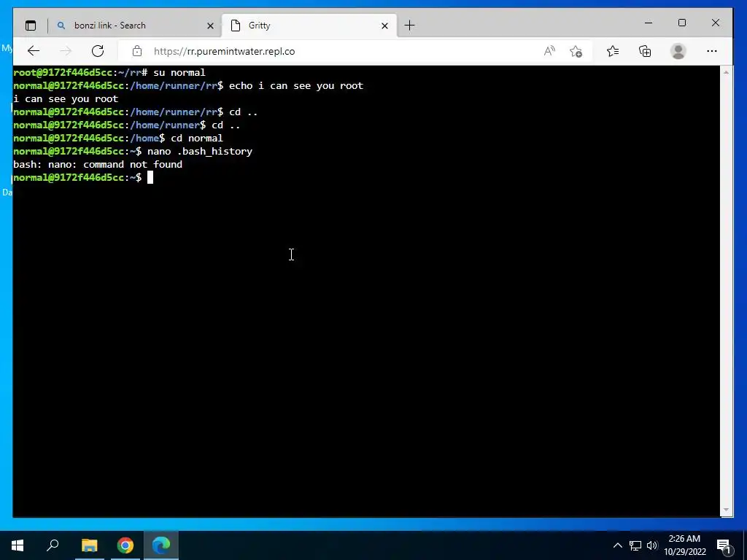The image size is (747, 560).
Task: Click Microsoft Edge taskbar icon
Action: 161,545
